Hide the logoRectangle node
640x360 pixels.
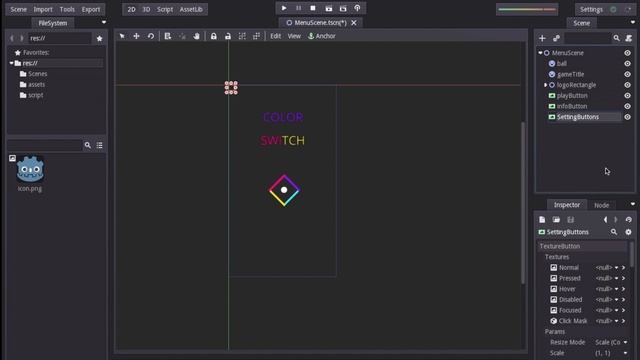click(x=627, y=85)
